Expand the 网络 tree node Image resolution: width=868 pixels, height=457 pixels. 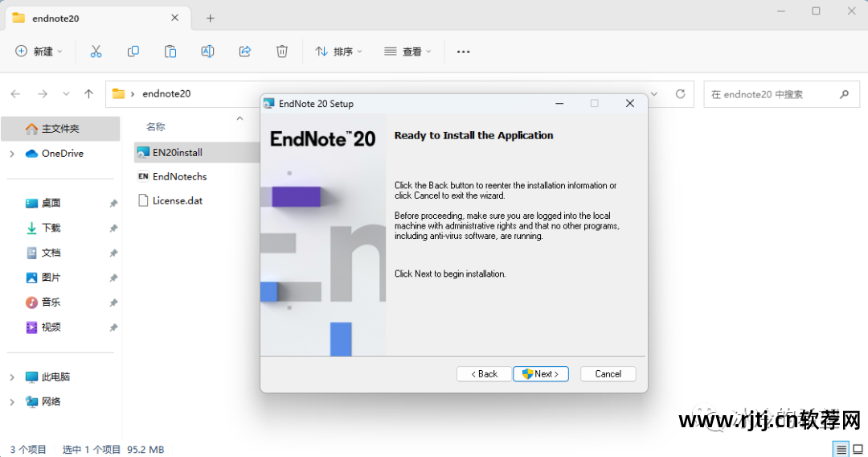click(12, 401)
